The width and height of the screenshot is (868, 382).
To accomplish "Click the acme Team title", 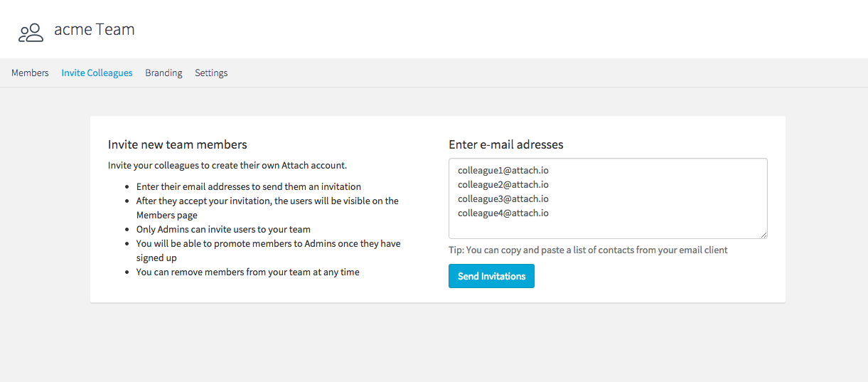I will click(95, 30).
